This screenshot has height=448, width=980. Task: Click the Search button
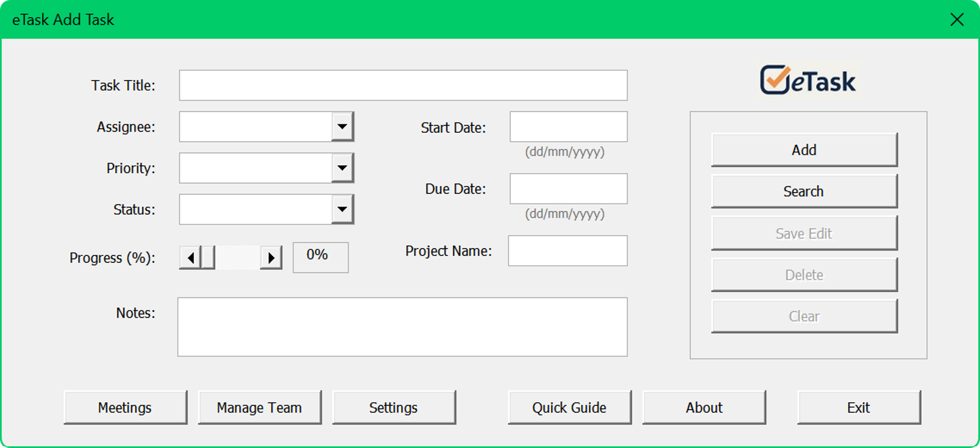pos(803,191)
